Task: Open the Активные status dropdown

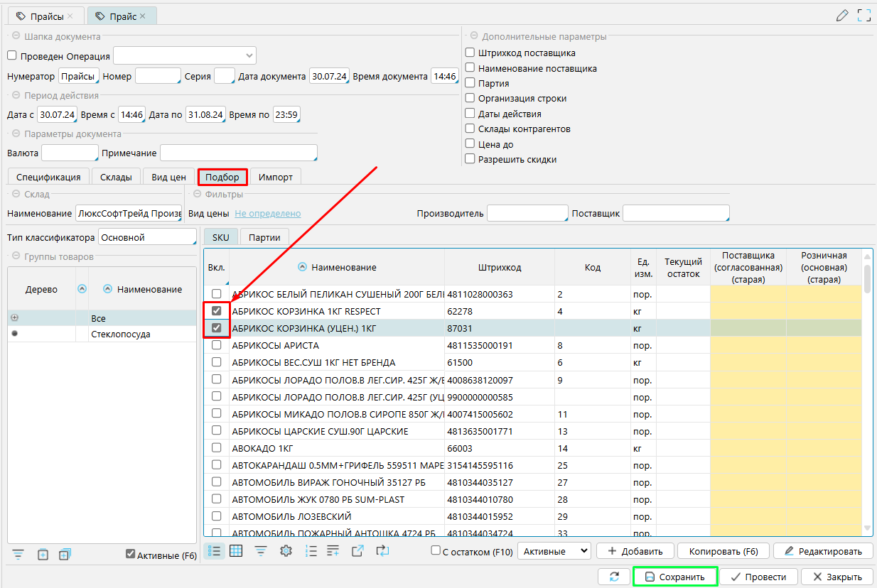Action: pos(554,551)
